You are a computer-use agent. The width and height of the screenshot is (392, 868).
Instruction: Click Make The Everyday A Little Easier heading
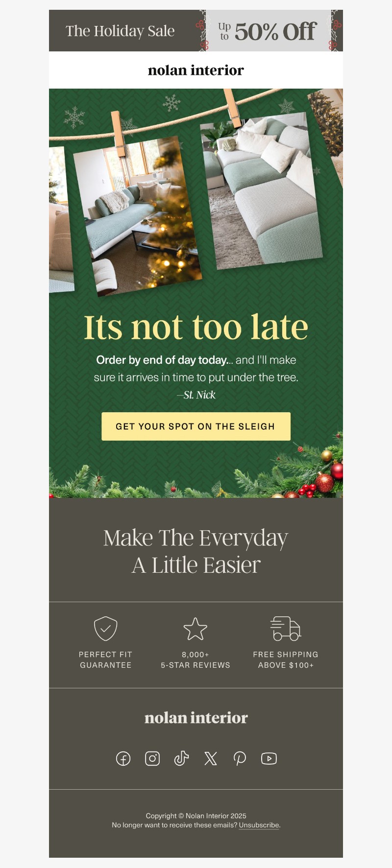pos(196,551)
